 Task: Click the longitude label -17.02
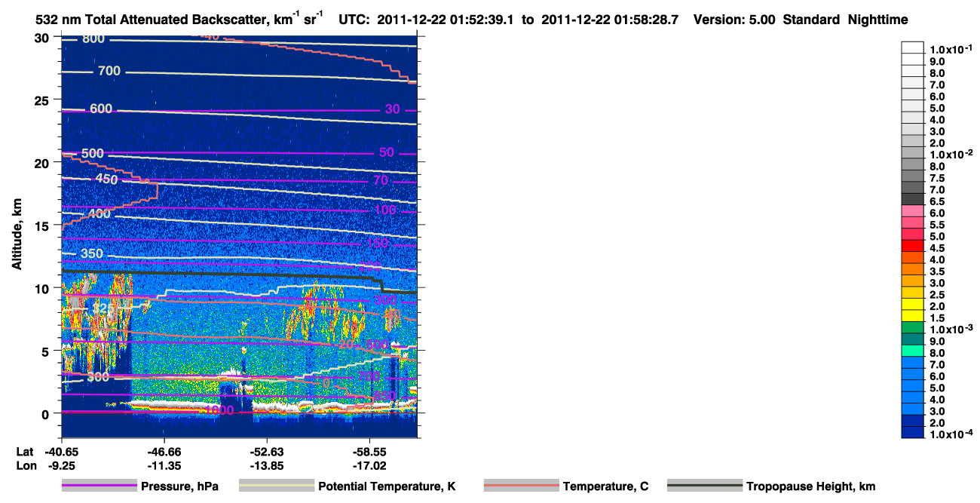[x=369, y=465]
